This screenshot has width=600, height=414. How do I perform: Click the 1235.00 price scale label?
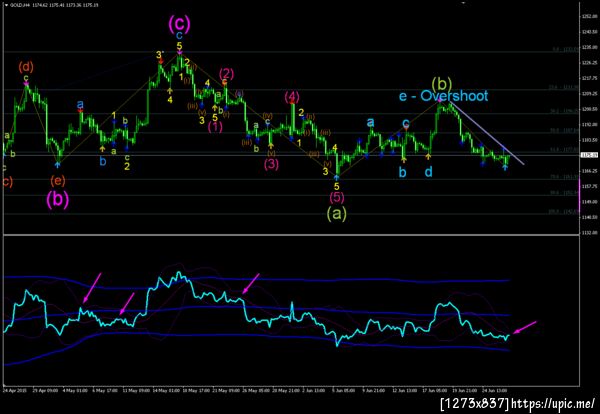click(590, 47)
